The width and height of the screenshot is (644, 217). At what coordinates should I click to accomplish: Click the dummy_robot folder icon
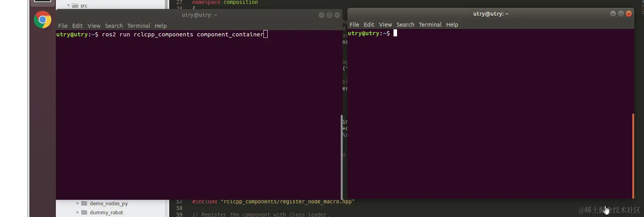(x=84, y=212)
